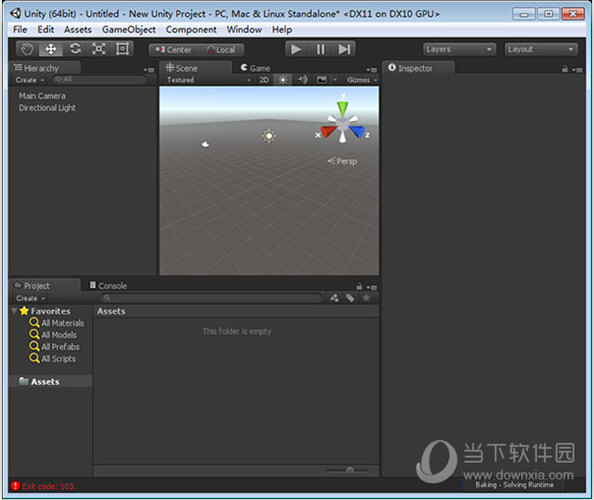
Task: Open All Scripts saved search
Action: (53, 359)
